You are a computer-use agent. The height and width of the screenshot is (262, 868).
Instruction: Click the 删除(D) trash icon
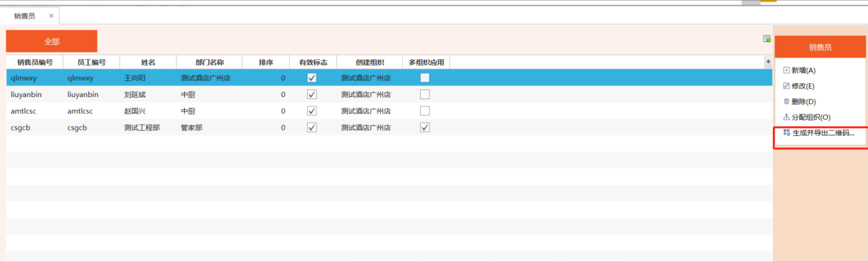pos(786,101)
